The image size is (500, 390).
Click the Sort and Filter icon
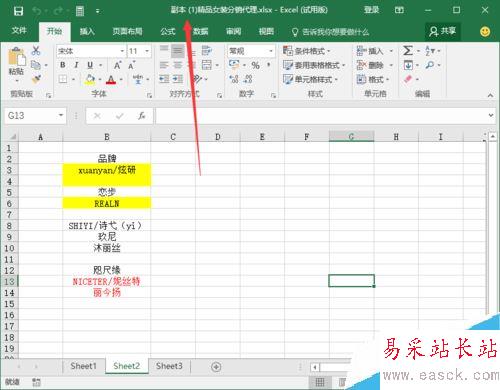(430, 51)
